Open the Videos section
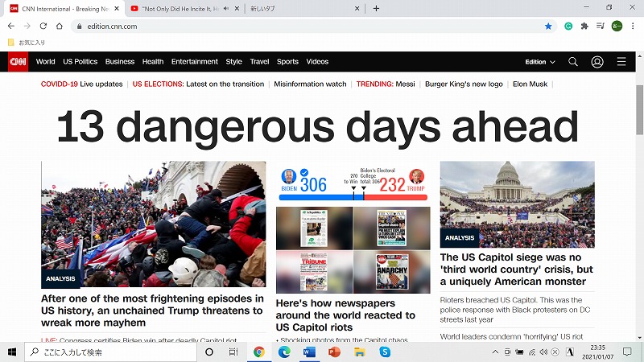The image size is (644, 362). [x=317, y=62]
